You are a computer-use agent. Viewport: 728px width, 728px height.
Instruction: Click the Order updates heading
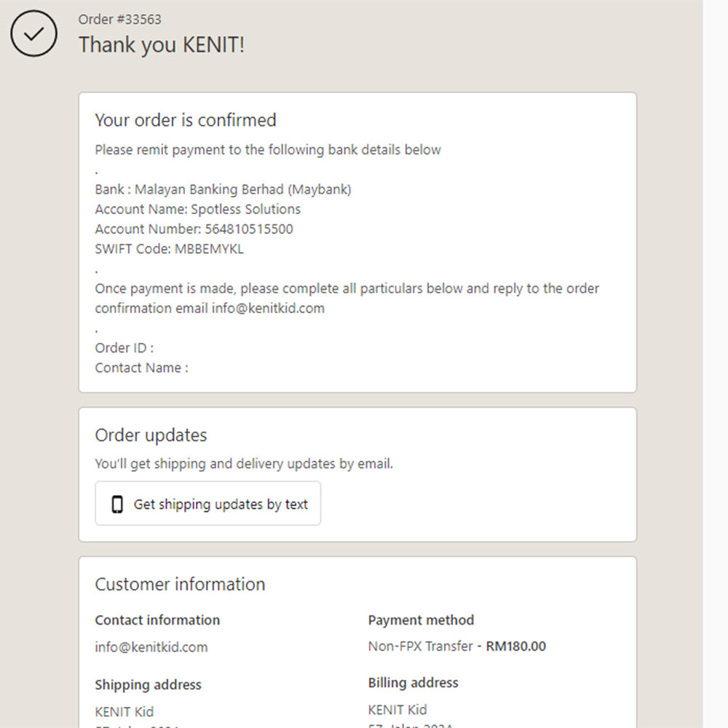(151, 435)
